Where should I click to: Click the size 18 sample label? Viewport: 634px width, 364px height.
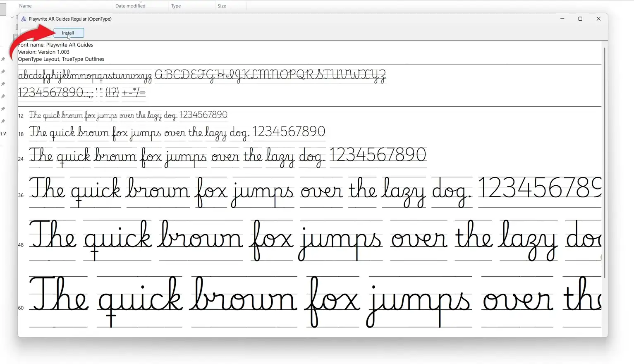point(21,134)
